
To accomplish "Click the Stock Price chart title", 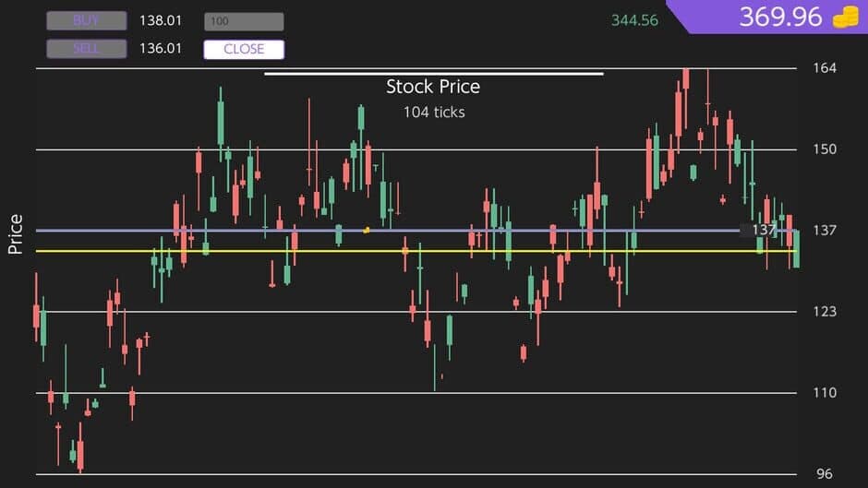I will (433, 87).
